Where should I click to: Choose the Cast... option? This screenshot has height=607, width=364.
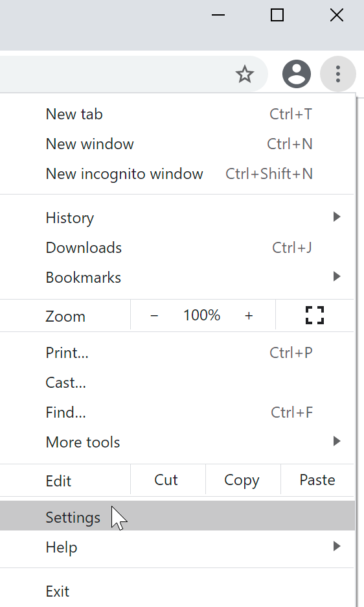pyautogui.click(x=177, y=383)
